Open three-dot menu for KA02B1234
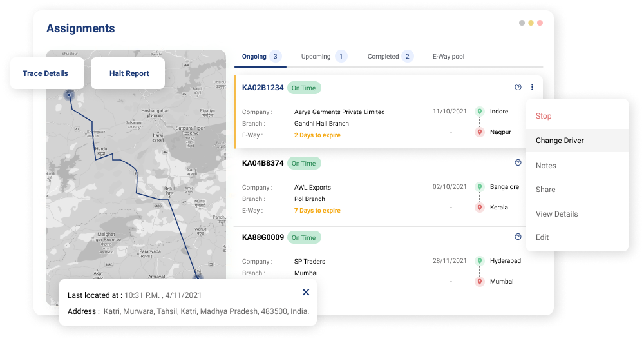The width and height of the screenshot is (644, 341). pos(532,87)
